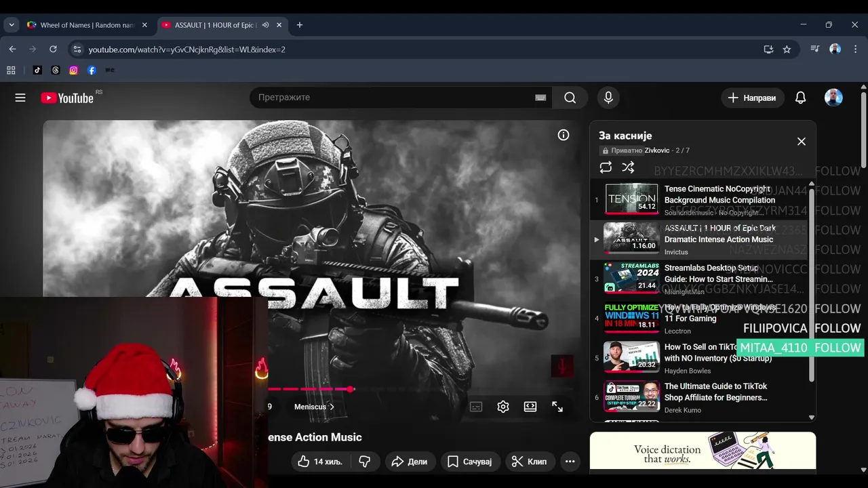Go to the YouTube home logo
The height and width of the screenshot is (488, 868).
pos(67,98)
